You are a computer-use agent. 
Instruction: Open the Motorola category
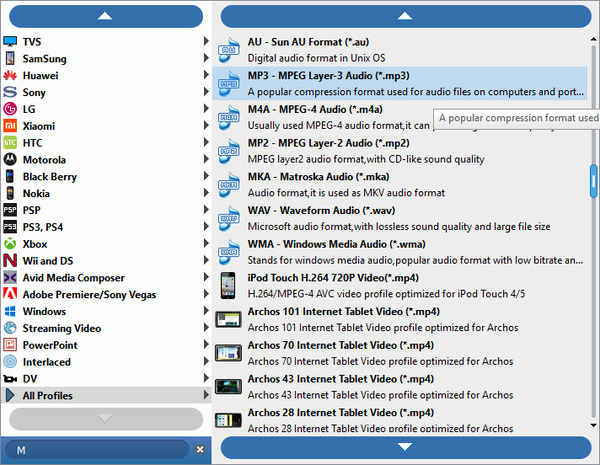pyautogui.click(x=106, y=160)
